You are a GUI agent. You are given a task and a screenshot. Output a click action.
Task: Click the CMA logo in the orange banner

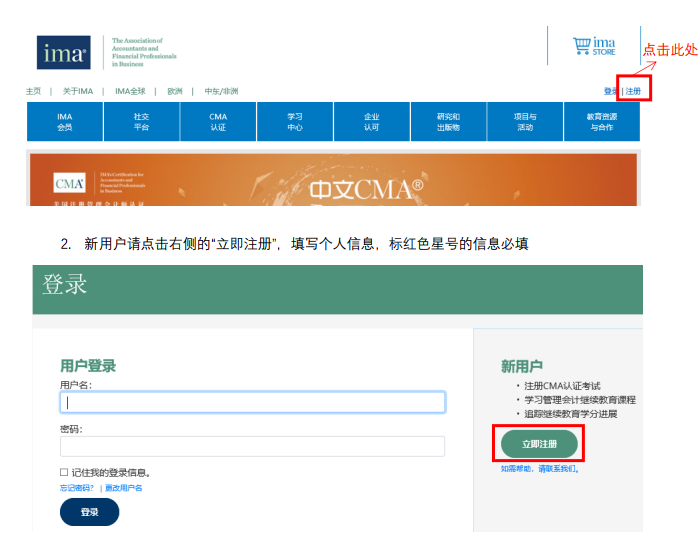click(70, 183)
